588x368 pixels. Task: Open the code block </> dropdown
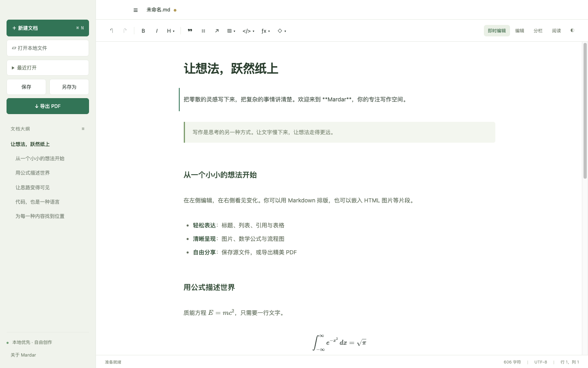[x=248, y=31]
